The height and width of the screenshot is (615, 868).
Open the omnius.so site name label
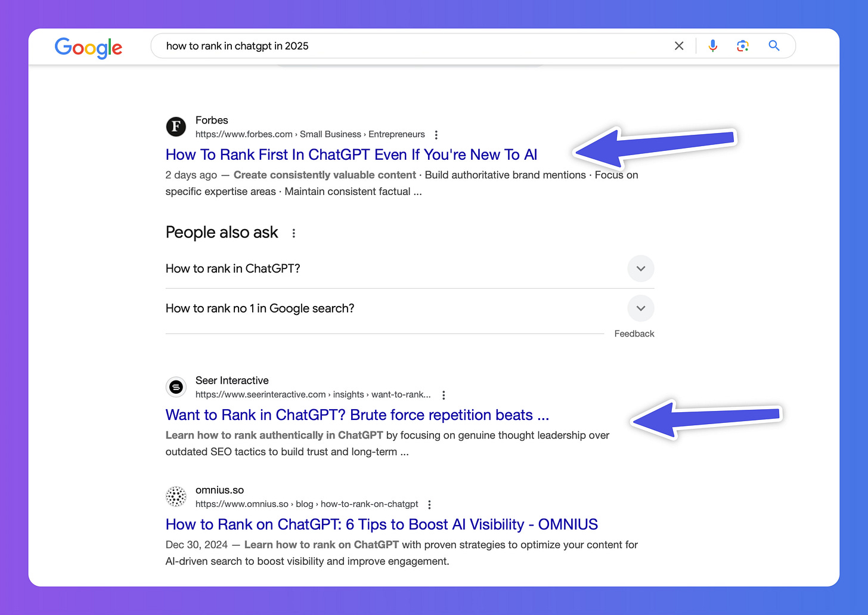[x=219, y=490]
